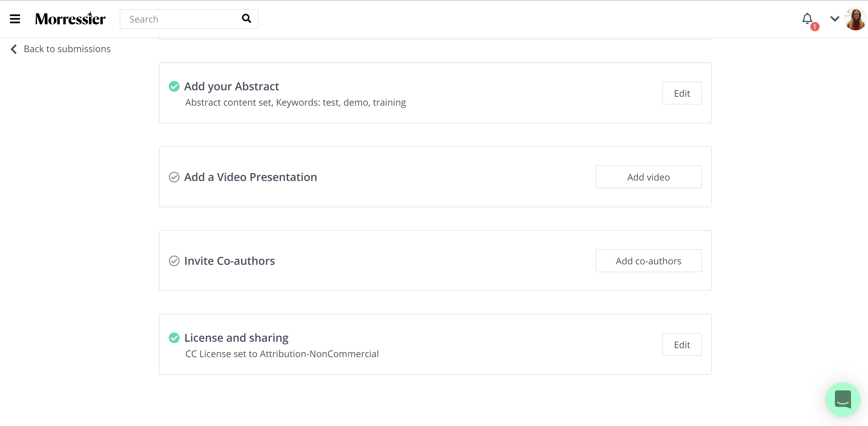Click the Add co-authors button
Screen dimensions: 868x426
(x=648, y=261)
